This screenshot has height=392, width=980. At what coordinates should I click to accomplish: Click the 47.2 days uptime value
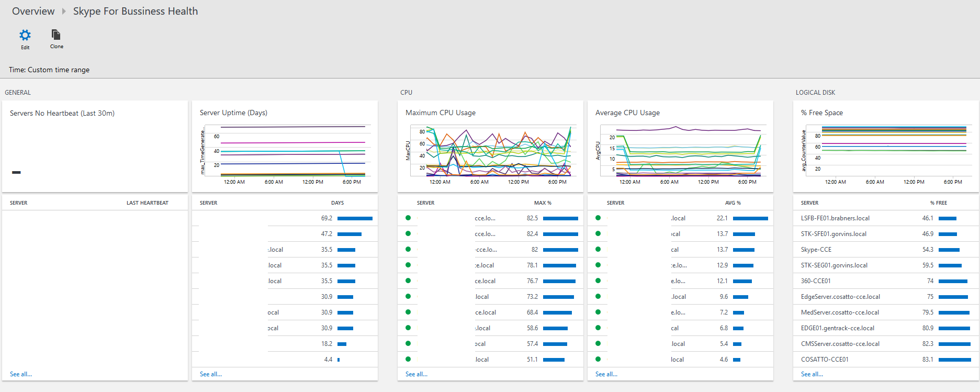[x=326, y=234]
